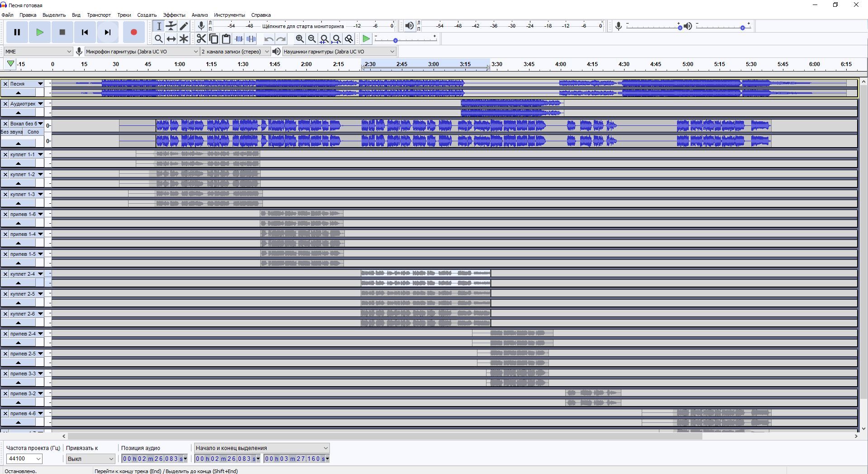The width and height of the screenshot is (868, 474).
Task: Toggle zoom with the zoom toggle icon
Action: pyautogui.click(x=348, y=38)
